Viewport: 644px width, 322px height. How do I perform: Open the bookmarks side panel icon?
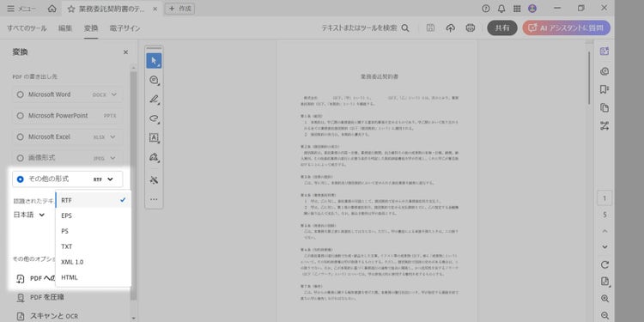(x=605, y=89)
